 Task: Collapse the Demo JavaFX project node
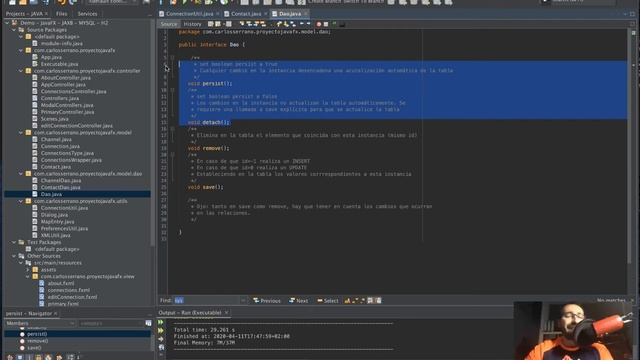(x=7, y=23)
